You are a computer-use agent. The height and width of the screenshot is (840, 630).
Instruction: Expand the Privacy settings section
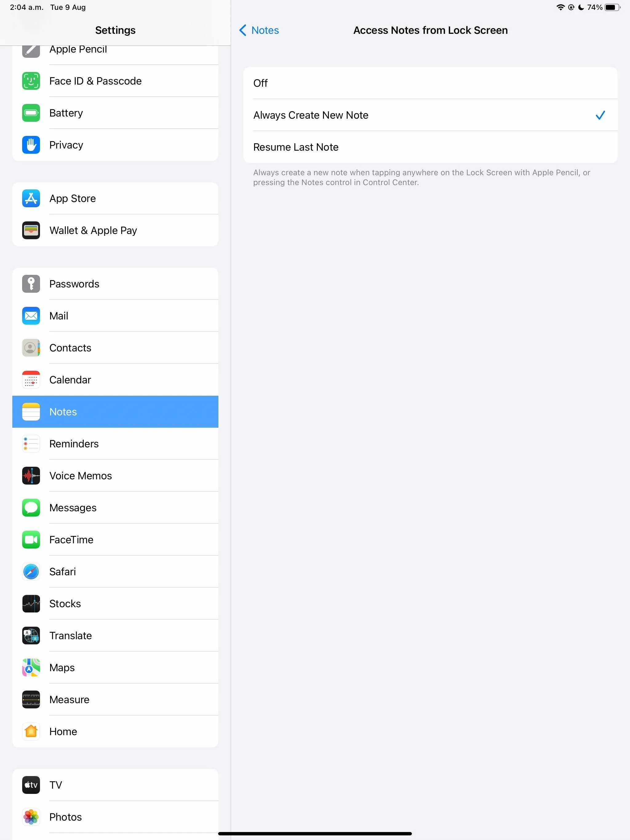coord(66,144)
